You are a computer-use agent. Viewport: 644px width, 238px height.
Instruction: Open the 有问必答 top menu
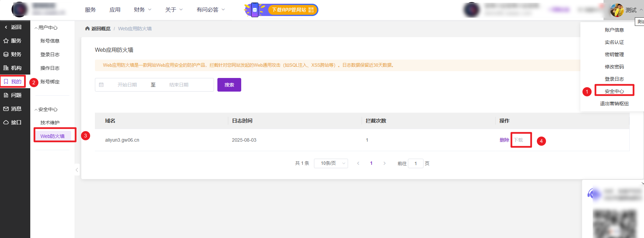(x=211, y=10)
